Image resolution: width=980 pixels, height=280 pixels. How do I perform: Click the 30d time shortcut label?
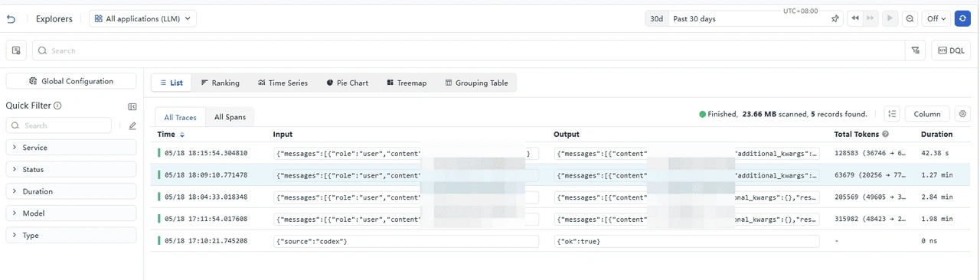[x=656, y=19]
